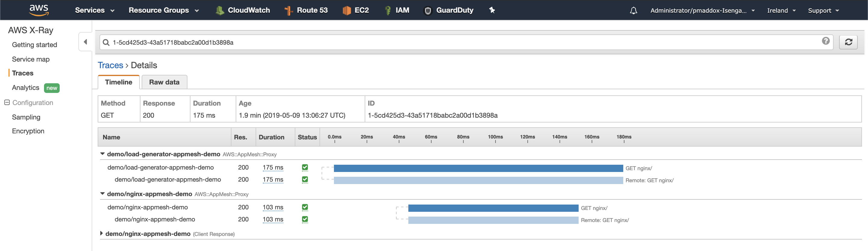Viewport: 868px width, 251px height.
Task: Click the indented demo/nginx-appmesh-demo subsegment name
Action: [x=155, y=219]
